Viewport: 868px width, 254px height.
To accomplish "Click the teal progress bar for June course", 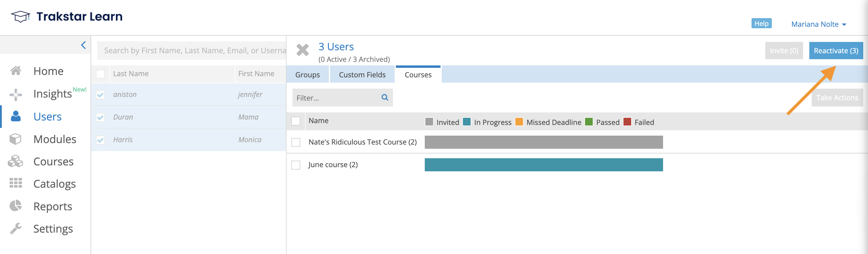I will (544, 164).
